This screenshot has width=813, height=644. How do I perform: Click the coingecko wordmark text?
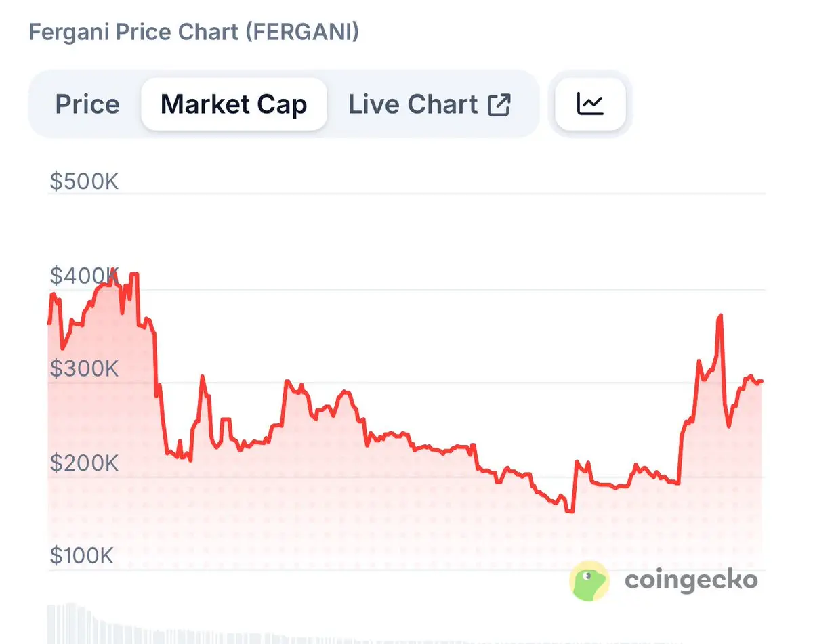(691, 580)
